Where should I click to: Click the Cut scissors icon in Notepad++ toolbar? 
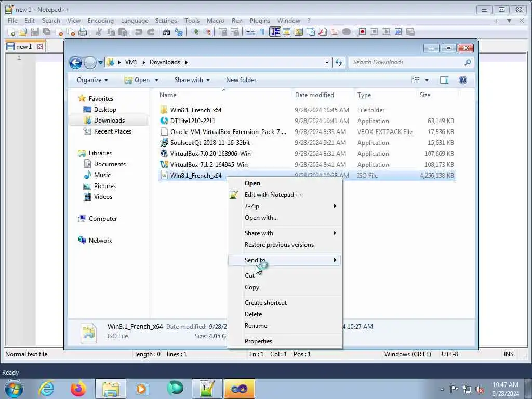[x=98, y=32]
